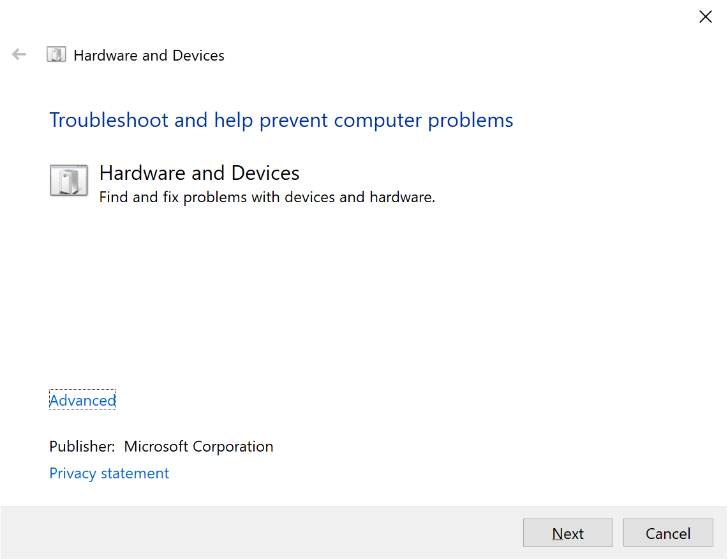The width and height of the screenshot is (728, 560).
Task: Click Find and fix problems description text
Action: point(266,196)
